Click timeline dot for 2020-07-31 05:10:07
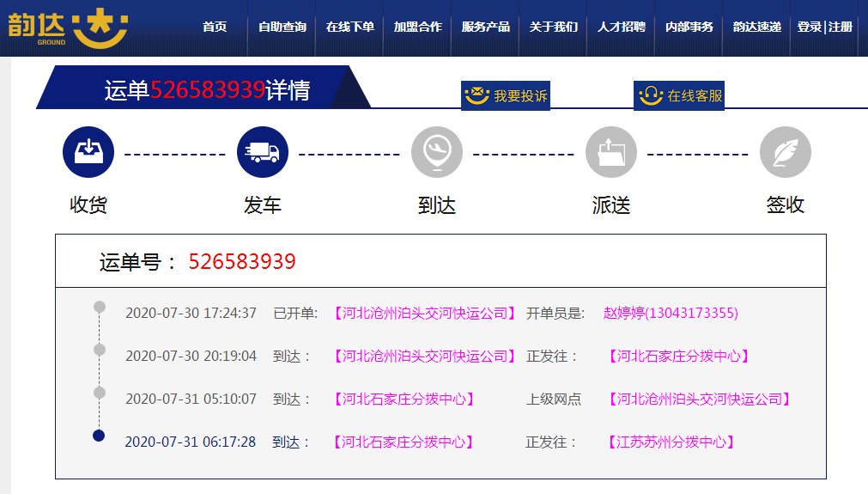 (x=100, y=393)
